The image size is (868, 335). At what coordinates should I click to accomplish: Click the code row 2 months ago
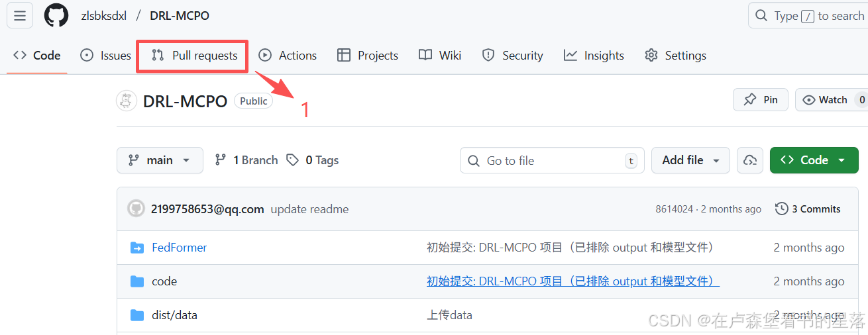[809, 281]
